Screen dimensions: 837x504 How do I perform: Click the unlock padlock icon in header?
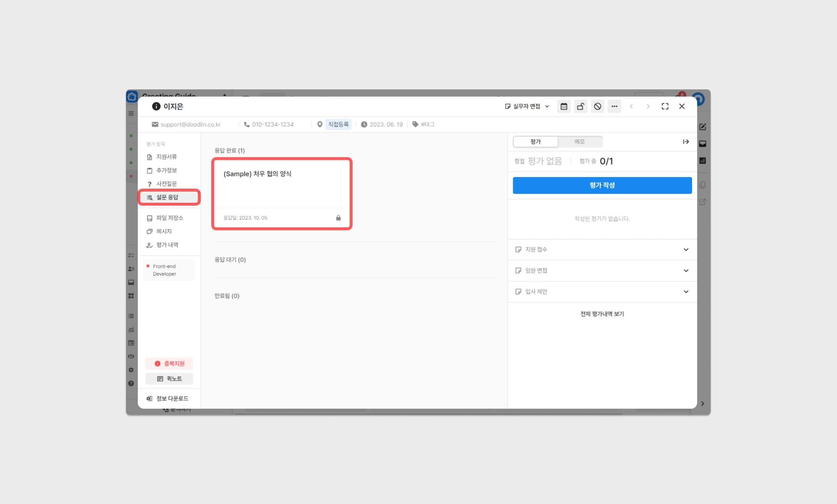pos(580,106)
